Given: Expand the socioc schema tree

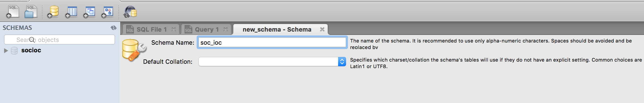Looking at the screenshot, I should [6, 50].
